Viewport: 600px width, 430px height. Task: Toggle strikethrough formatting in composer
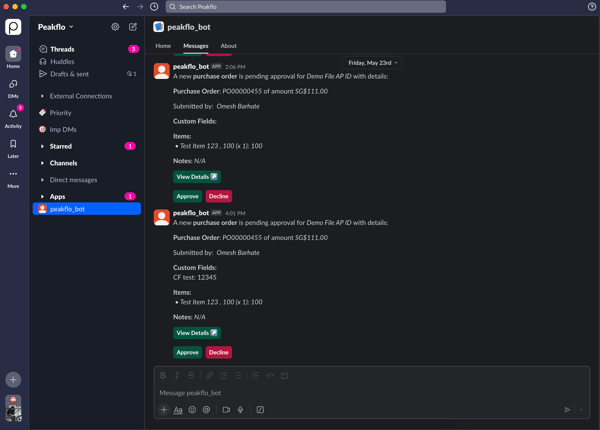[x=191, y=375]
